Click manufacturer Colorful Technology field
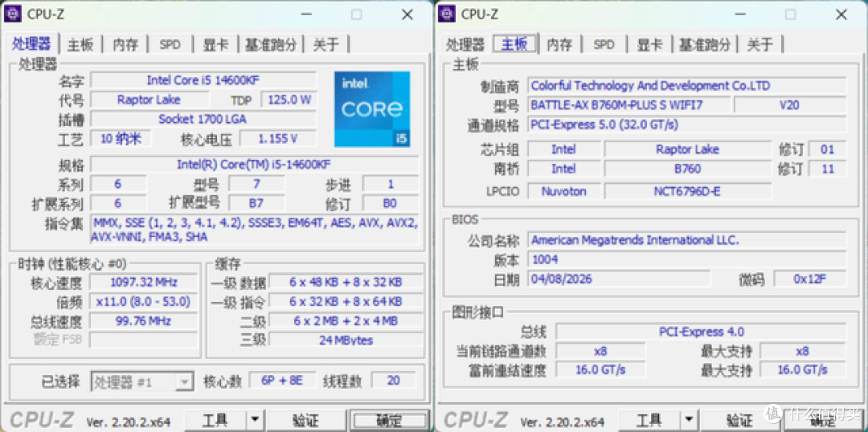Screen dimensions: 868x432 (x=686, y=86)
